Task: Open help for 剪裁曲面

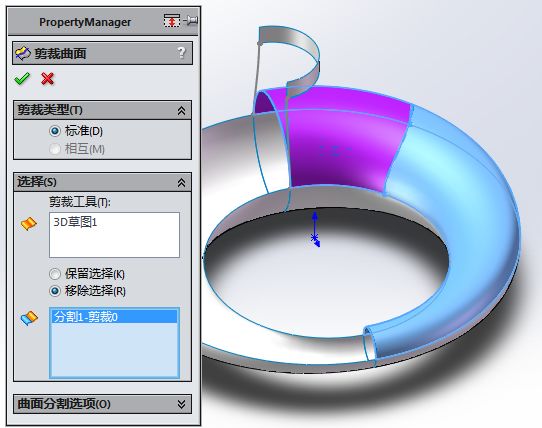Action: 181,53
